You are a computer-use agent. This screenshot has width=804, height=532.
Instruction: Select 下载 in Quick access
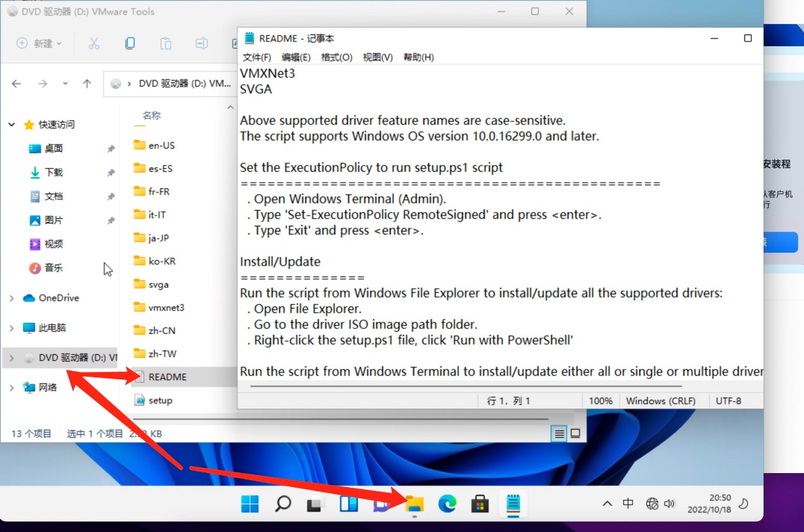pos(54,172)
